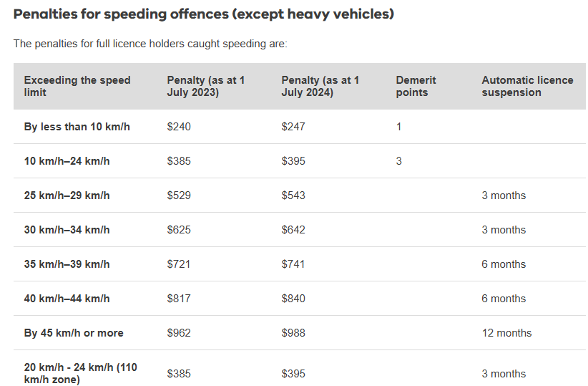Screen dimensions: 588x386
Task: Select the "By 45 km/h or more" row label
Action: (74, 333)
